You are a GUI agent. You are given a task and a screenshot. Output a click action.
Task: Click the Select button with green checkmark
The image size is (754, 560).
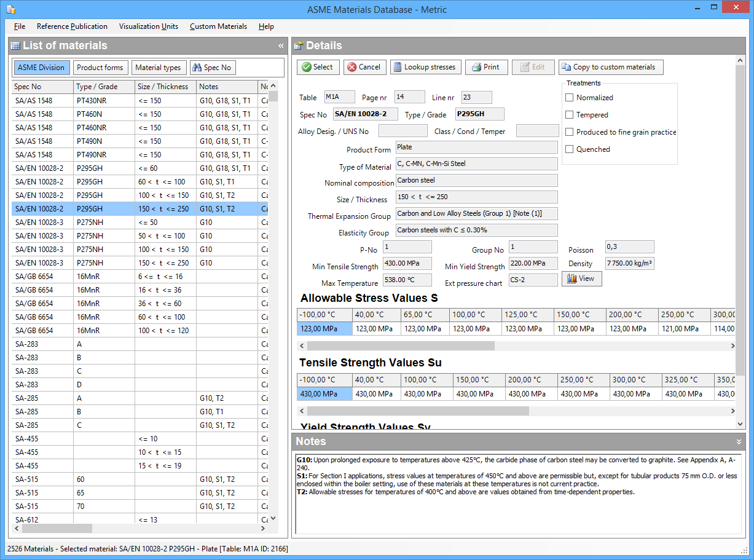tap(318, 67)
